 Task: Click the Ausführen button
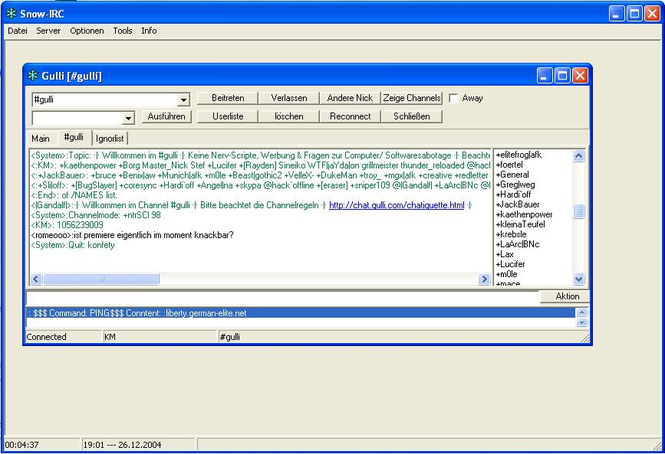(166, 116)
